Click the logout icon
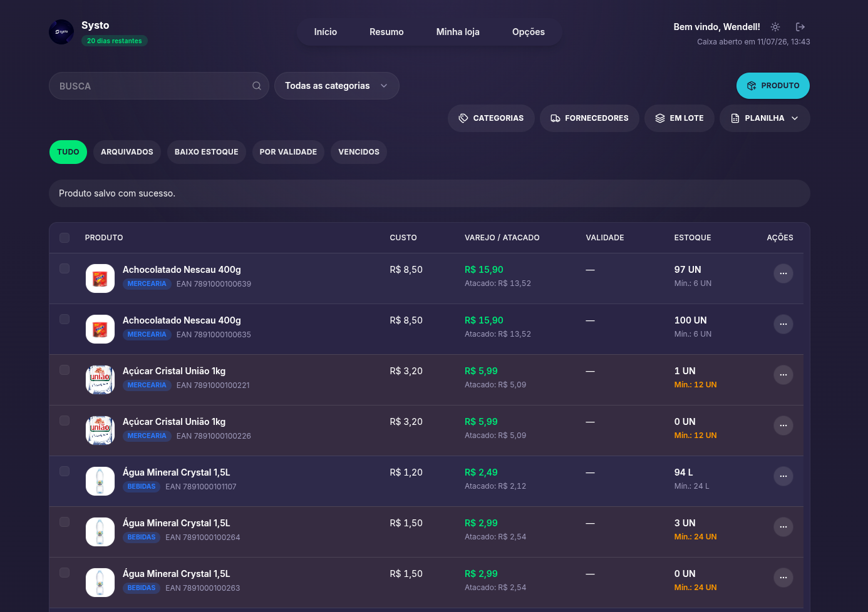Image resolution: width=868 pixels, height=612 pixels. point(800,27)
